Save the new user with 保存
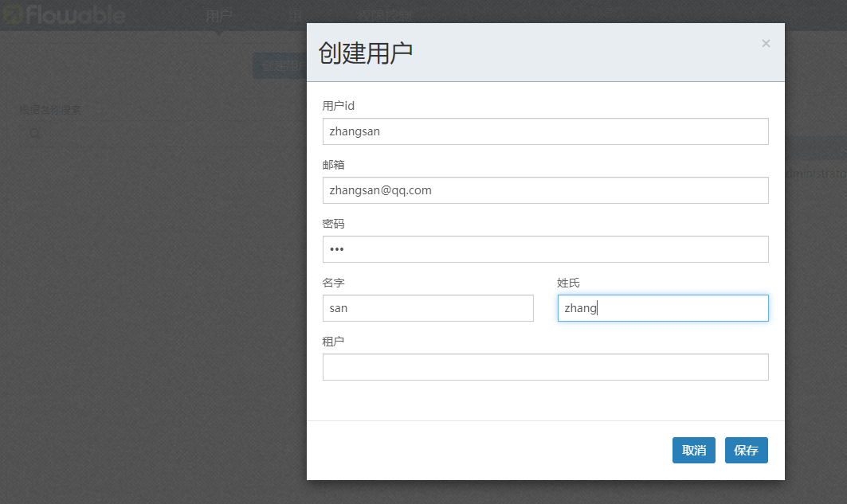 tap(746, 450)
